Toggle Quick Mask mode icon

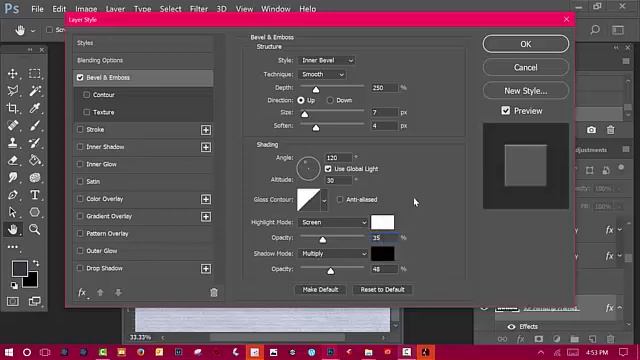coord(13,301)
